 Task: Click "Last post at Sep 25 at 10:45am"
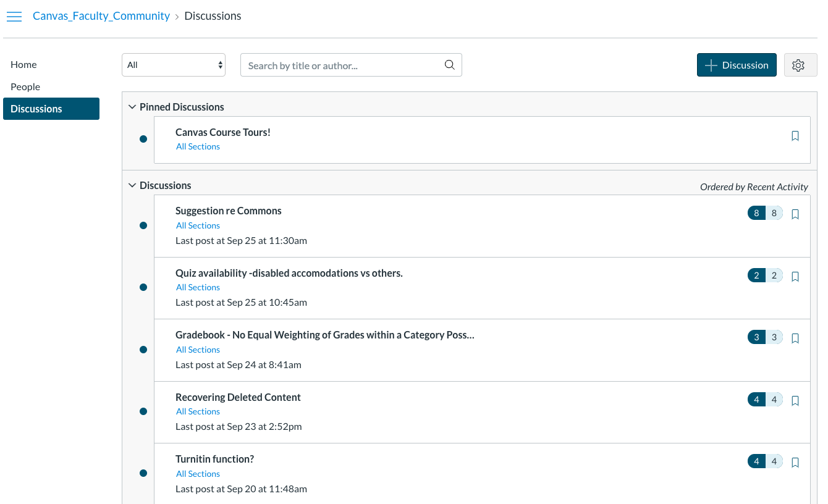coord(241,302)
